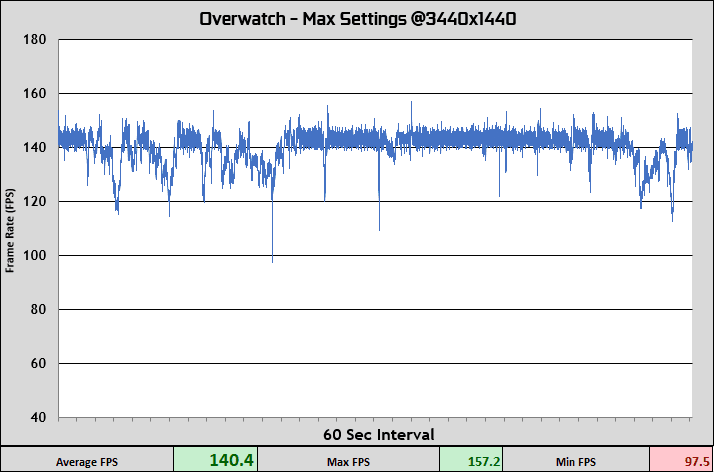Click the 80 y-axis label

[x=38, y=310]
